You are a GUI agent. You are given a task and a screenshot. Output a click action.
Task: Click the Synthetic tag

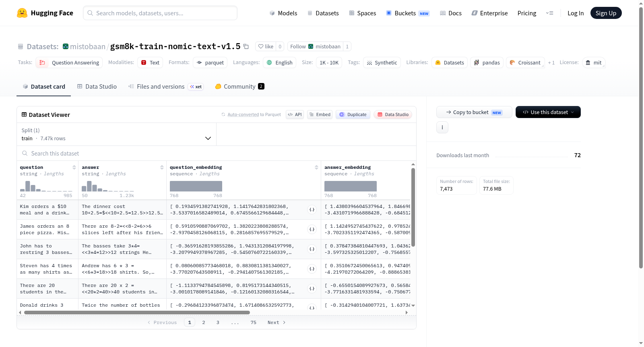382,62
